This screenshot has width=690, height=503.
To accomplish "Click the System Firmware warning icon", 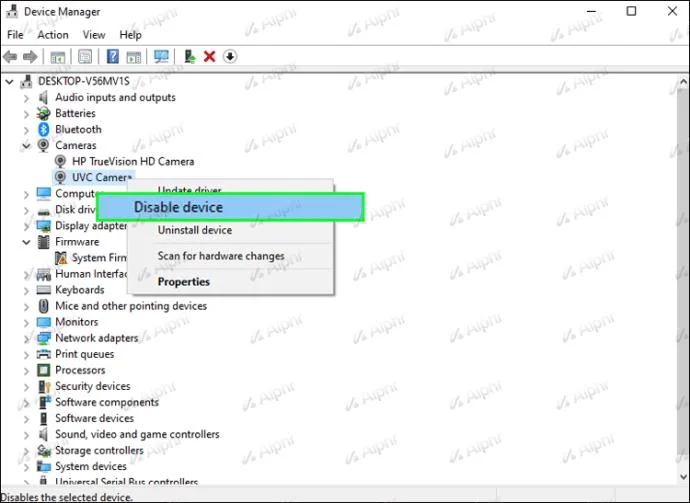I will [x=61, y=258].
